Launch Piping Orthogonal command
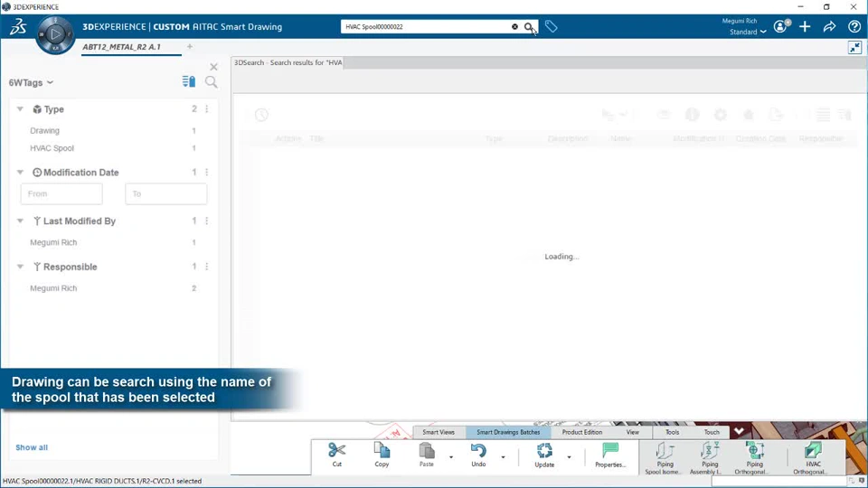868x488 pixels. pyautogui.click(x=754, y=458)
